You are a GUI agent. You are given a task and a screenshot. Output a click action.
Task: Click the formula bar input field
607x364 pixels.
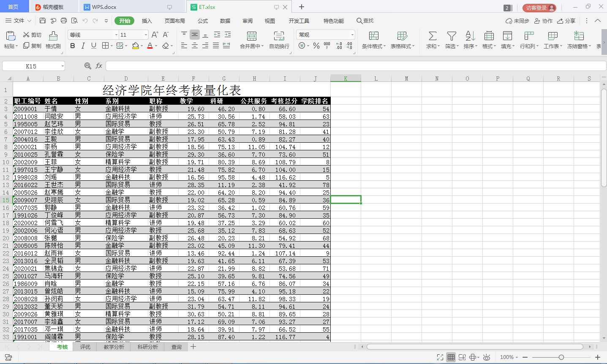[356, 66]
